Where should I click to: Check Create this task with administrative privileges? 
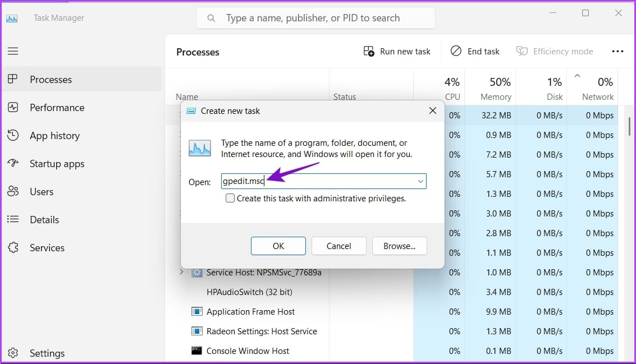[230, 198]
